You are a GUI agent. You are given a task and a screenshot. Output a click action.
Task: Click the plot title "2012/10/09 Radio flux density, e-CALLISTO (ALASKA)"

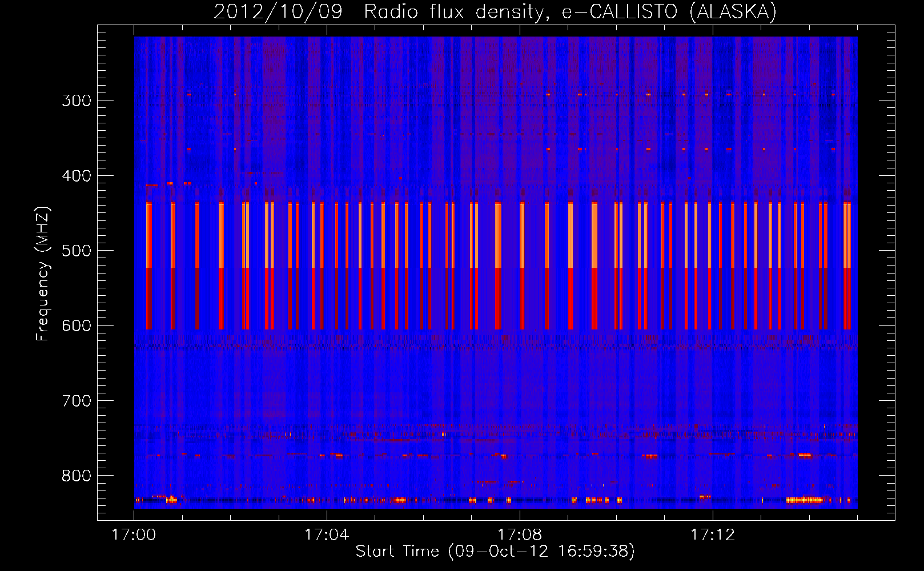495,11
